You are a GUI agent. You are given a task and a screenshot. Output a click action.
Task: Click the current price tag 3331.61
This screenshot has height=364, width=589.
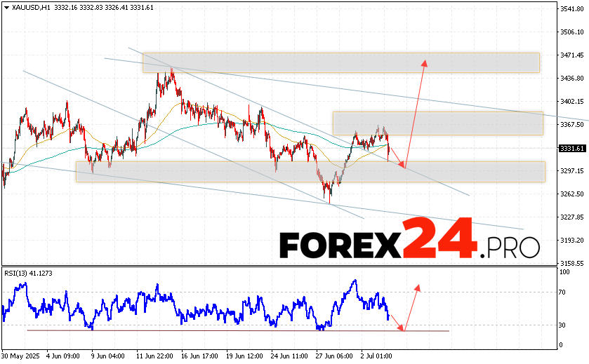point(573,149)
